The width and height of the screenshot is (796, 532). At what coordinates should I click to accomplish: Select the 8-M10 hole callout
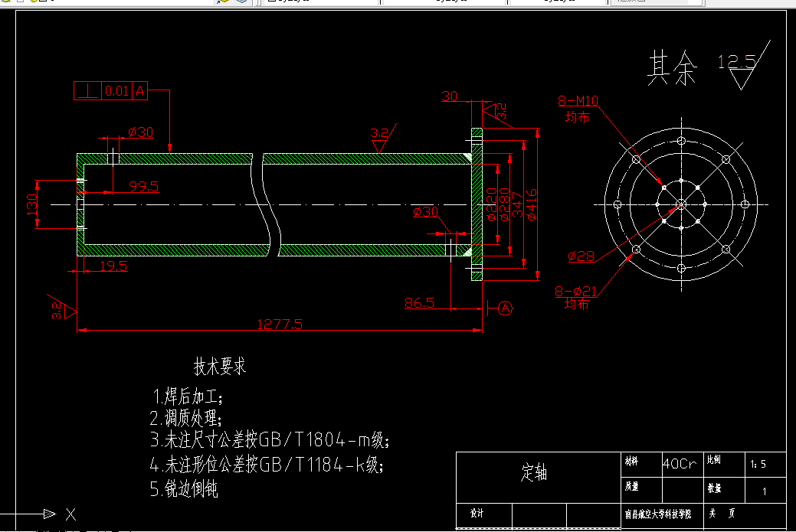point(578,101)
